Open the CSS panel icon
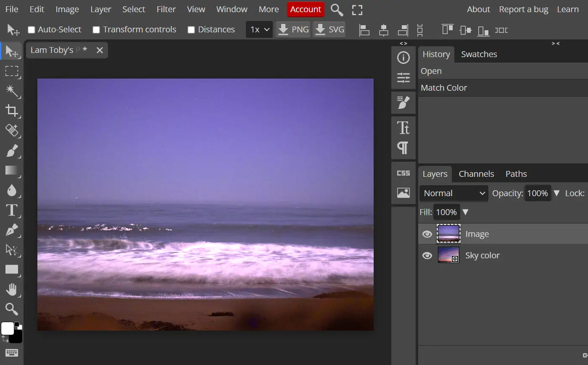Image resolution: width=588 pixels, height=365 pixels. coord(403,173)
